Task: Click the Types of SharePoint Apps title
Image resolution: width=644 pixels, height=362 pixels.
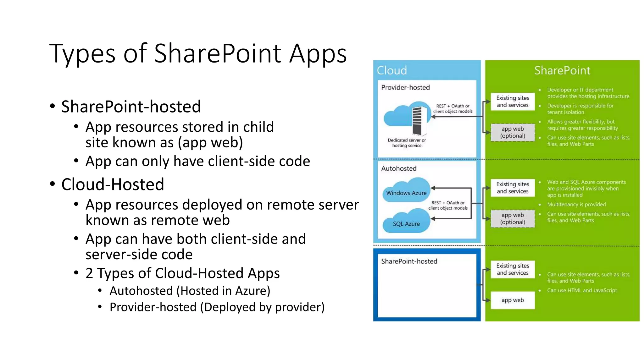Action: pyautogui.click(x=198, y=53)
